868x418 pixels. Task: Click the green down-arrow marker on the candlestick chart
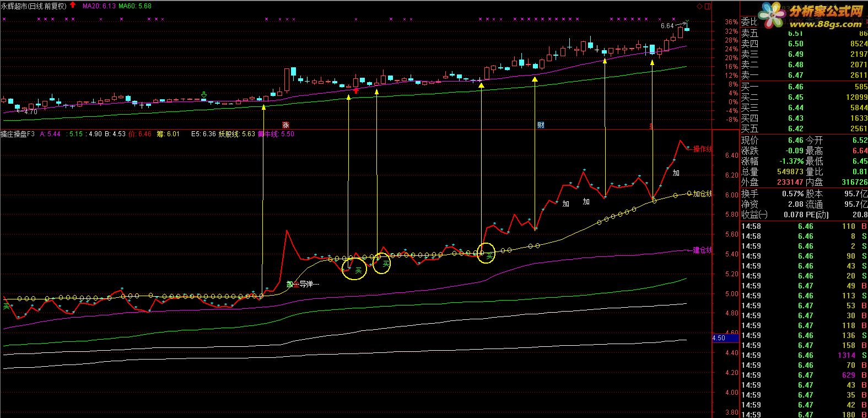pos(204,94)
